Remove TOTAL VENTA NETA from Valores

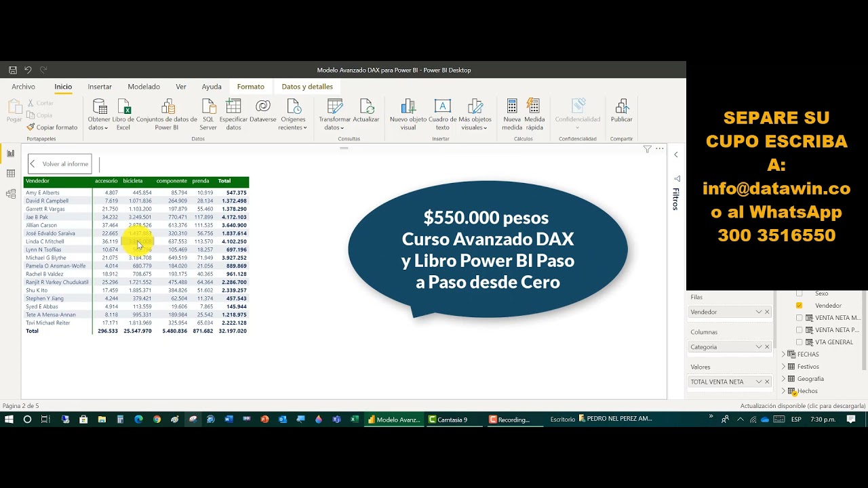pyautogui.click(x=767, y=382)
